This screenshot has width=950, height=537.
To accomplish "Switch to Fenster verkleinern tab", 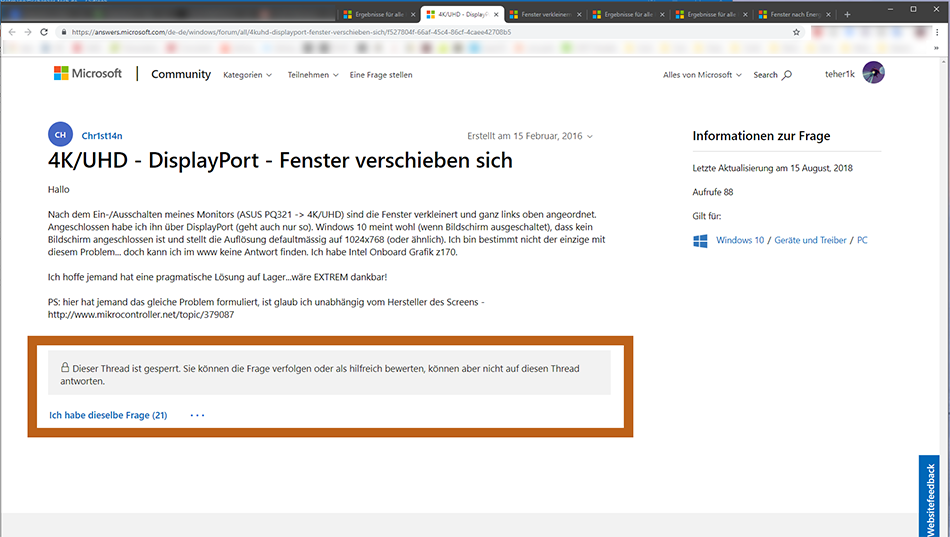I will [x=545, y=15].
